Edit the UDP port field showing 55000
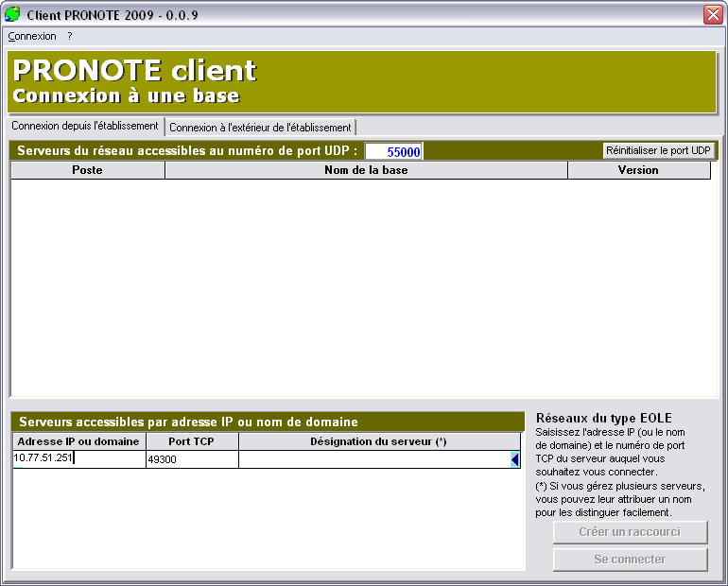This screenshot has height=586, width=728. pyautogui.click(x=393, y=152)
